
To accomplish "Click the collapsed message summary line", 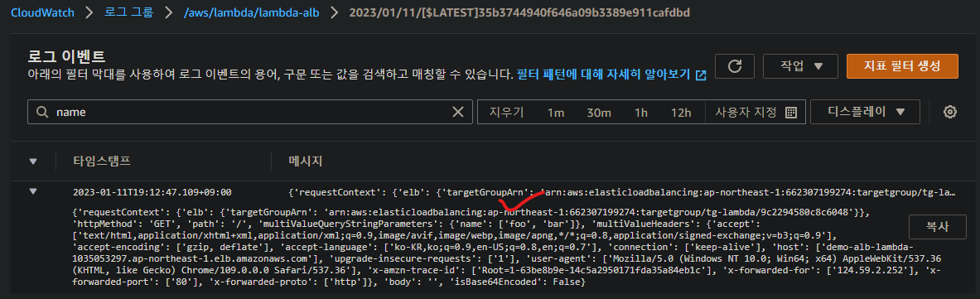I will pos(622,192).
